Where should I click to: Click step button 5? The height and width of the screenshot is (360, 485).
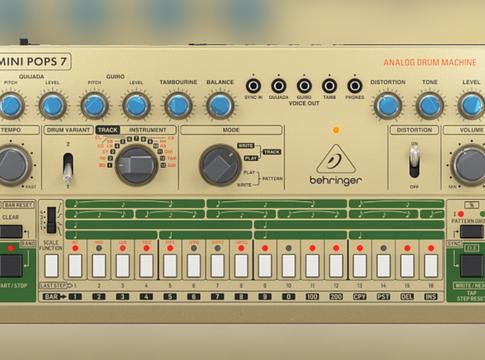(170, 265)
